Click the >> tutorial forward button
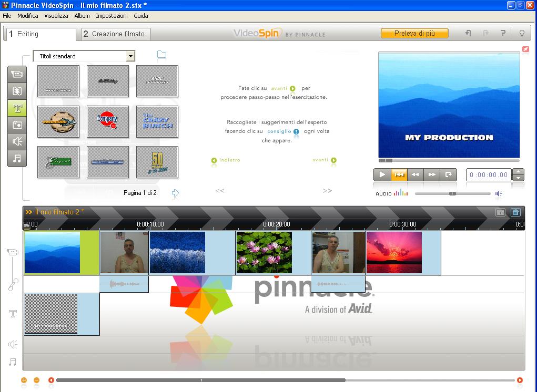 click(327, 191)
